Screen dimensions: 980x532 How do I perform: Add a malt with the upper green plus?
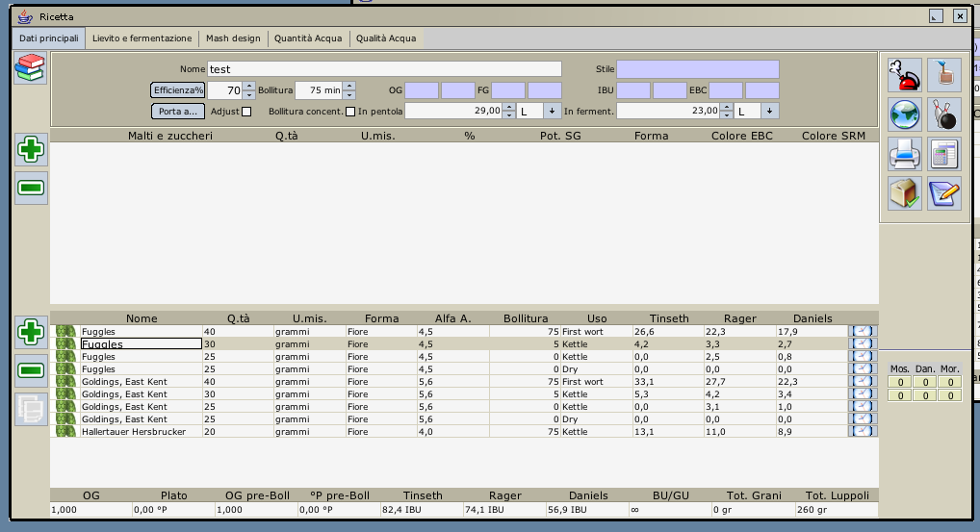pos(31,150)
